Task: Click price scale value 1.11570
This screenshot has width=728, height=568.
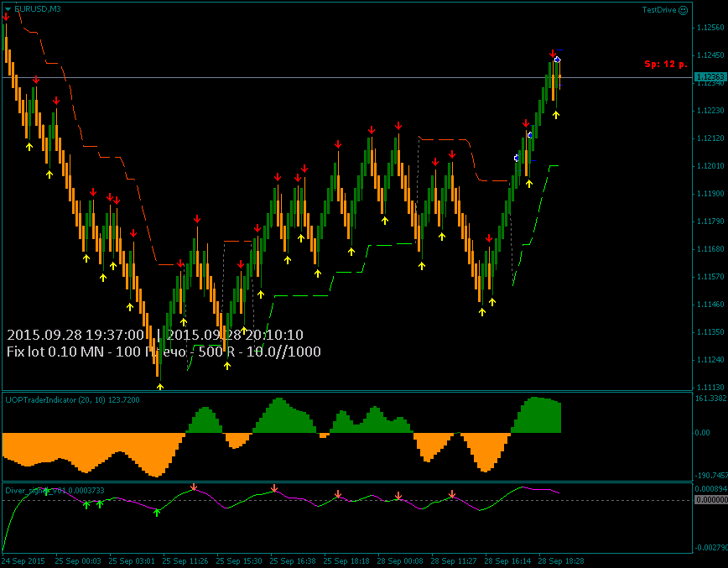Action: click(710, 277)
